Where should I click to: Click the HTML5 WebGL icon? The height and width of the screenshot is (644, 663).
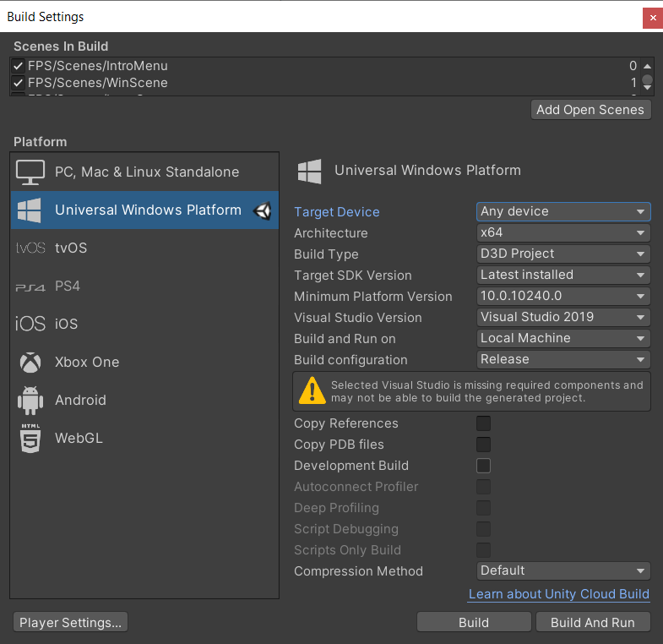[x=30, y=439]
